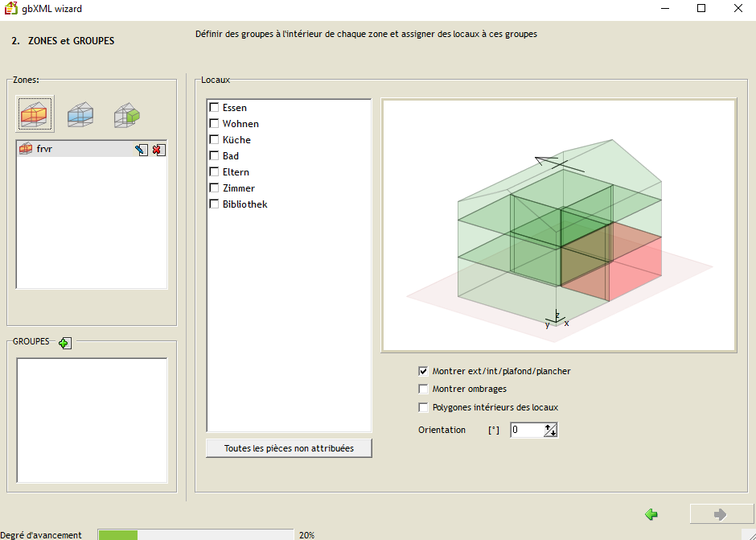Check the Bad room checkbox
This screenshot has width=756, height=540.
pos(214,155)
